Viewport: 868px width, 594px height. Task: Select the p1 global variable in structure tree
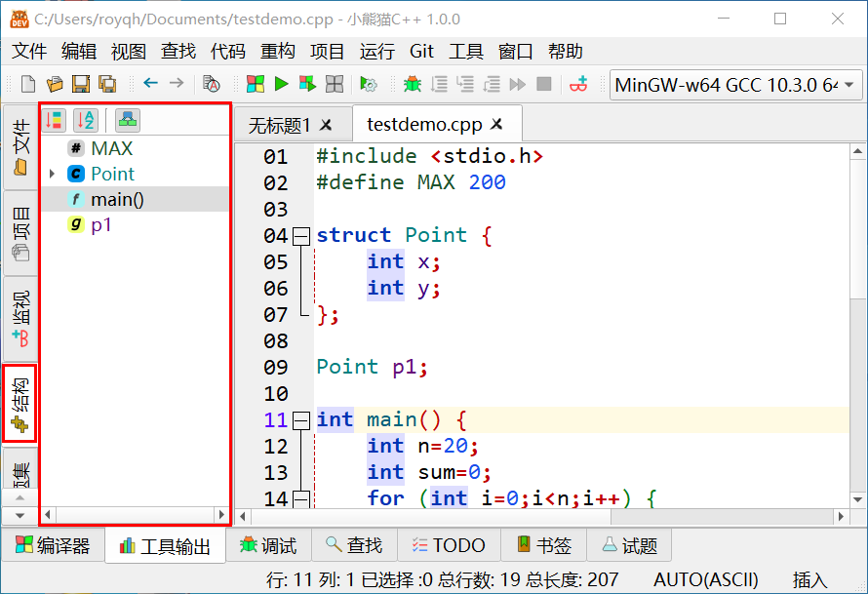coord(101,224)
